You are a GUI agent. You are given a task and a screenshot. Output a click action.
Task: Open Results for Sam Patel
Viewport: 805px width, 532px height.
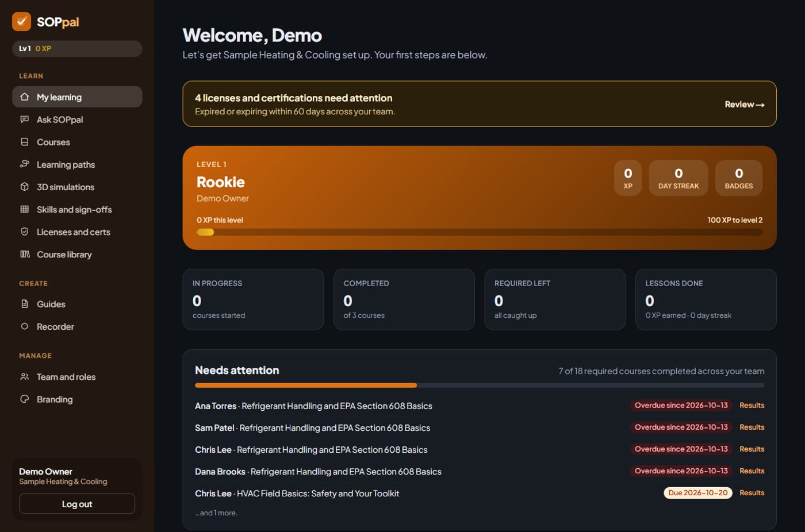(752, 427)
